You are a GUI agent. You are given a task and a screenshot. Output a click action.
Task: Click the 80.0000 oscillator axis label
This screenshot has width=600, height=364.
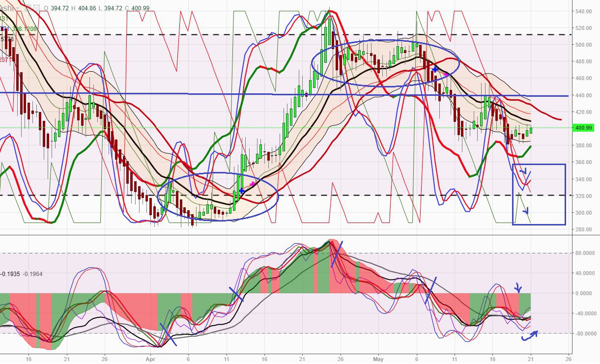coord(586,253)
